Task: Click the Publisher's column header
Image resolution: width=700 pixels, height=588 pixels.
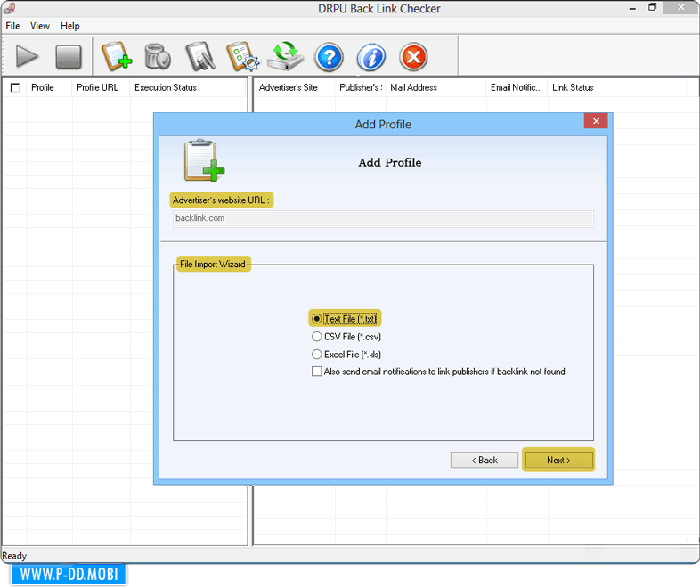Action: pos(361,87)
